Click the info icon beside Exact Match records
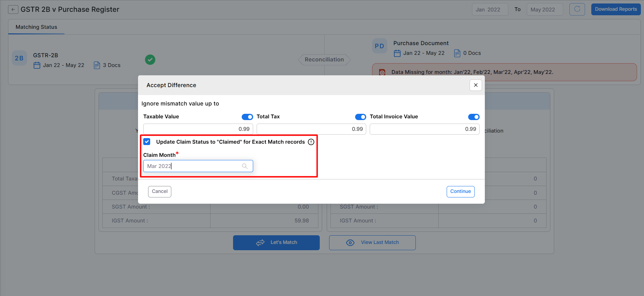The height and width of the screenshot is (296, 644). pyautogui.click(x=311, y=142)
